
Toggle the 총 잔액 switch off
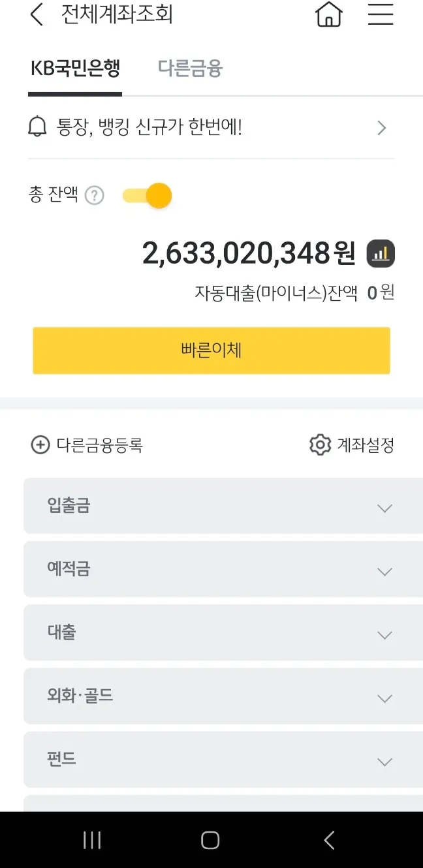(x=148, y=195)
